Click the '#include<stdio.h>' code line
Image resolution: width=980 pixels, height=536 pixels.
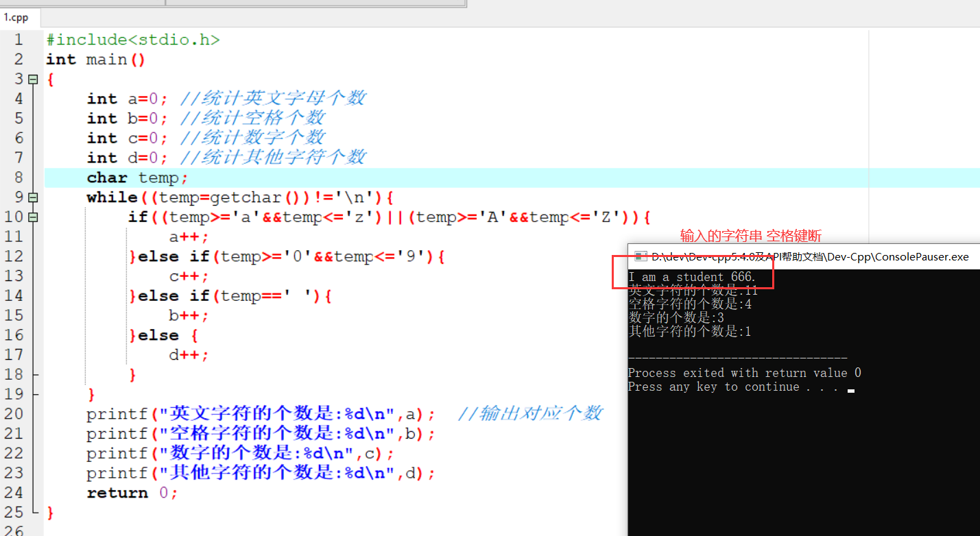133,40
